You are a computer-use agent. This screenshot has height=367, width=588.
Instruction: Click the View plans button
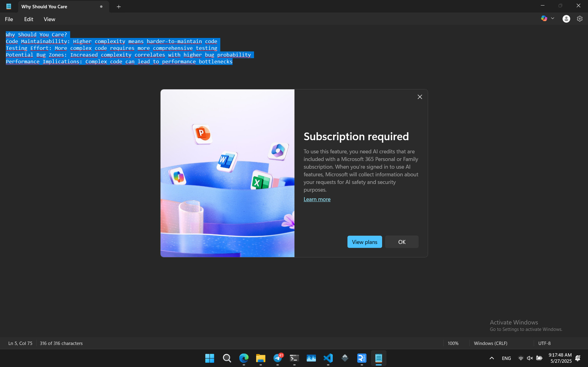[365, 242]
